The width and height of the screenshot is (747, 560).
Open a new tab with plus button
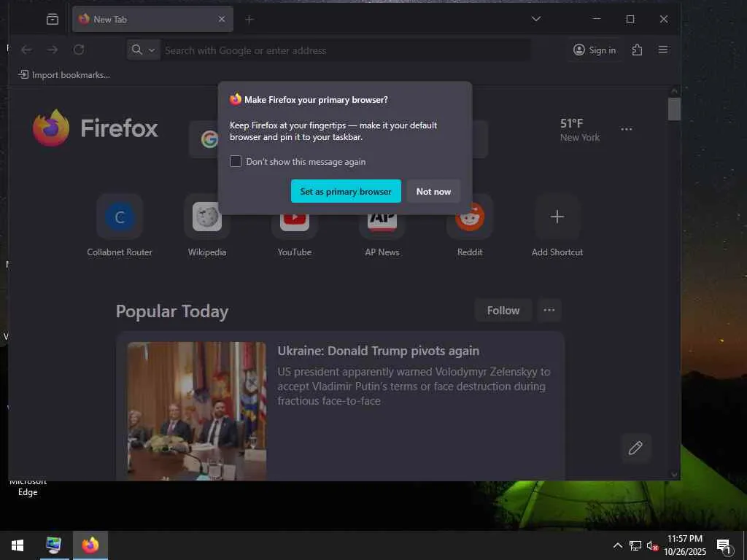(x=249, y=20)
